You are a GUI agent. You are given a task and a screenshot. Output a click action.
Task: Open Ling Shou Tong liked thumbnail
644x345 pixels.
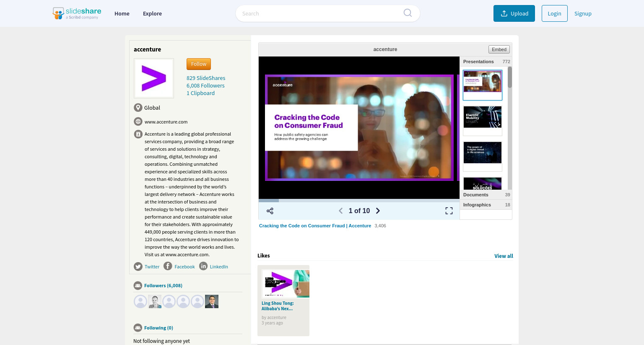[286, 283]
